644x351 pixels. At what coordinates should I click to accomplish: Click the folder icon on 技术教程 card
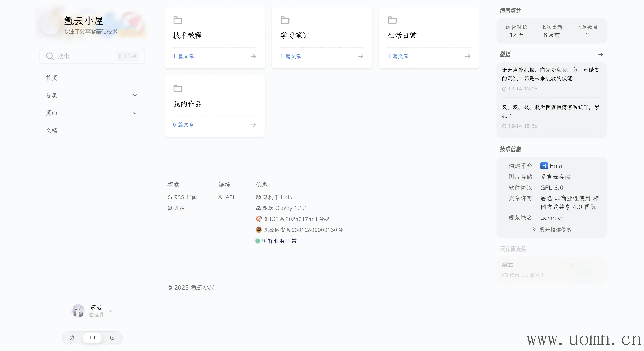178,20
